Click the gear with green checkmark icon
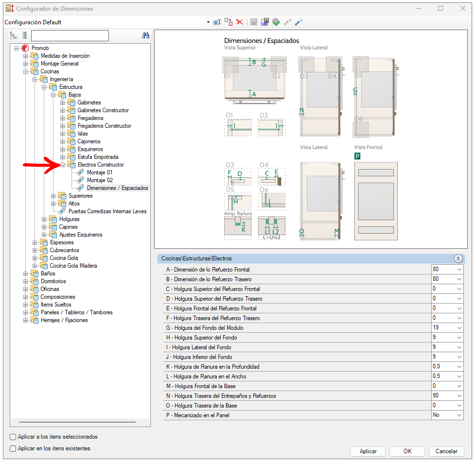476x461 pixels. [x=276, y=22]
